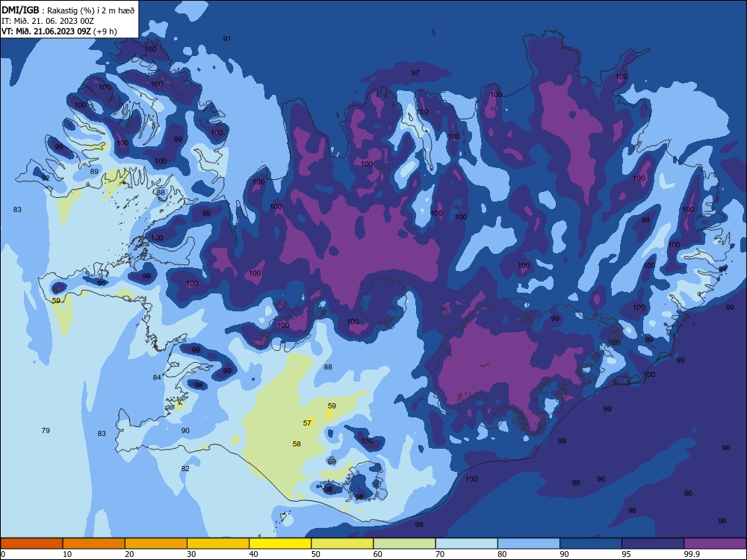Click the 'IT: Mið. 21. 06. 2023 00Z' line
The image size is (747, 560).
coord(48,21)
